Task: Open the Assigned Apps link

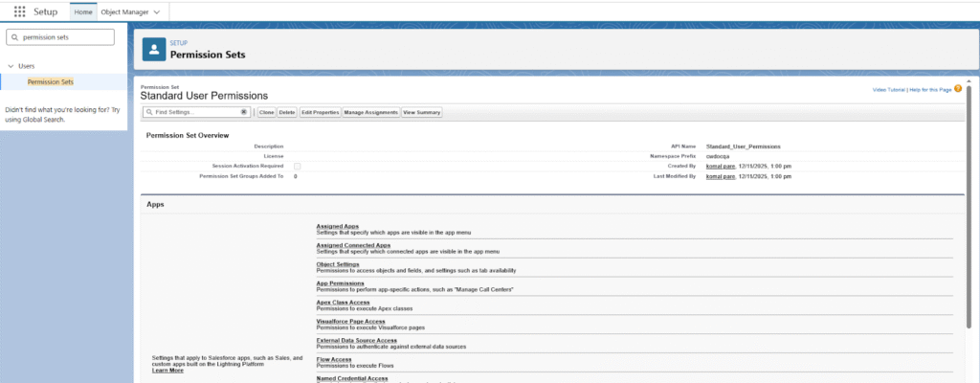Action: click(x=338, y=227)
